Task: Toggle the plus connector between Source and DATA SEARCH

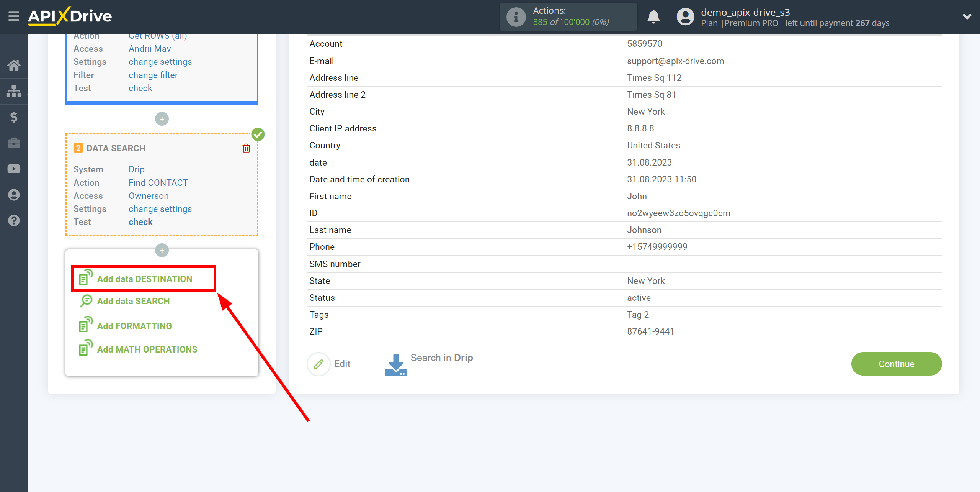Action: [162, 119]
